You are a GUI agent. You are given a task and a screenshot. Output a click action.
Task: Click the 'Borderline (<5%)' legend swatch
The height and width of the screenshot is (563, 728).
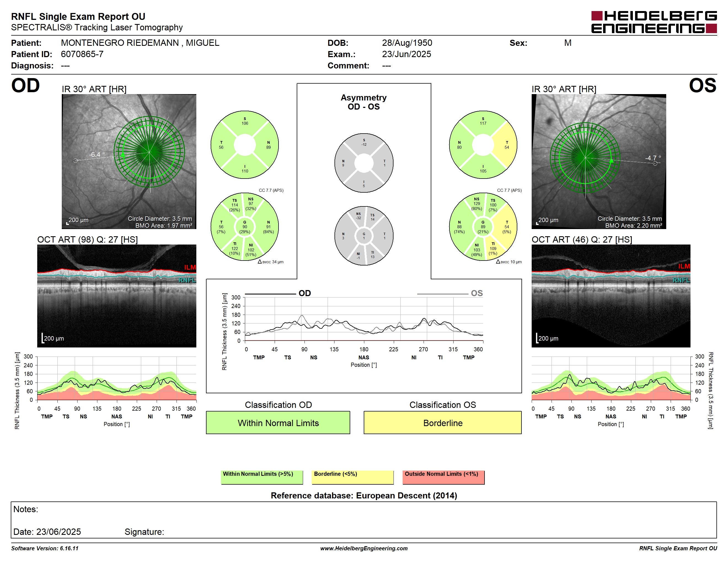[x=353, y=477]
